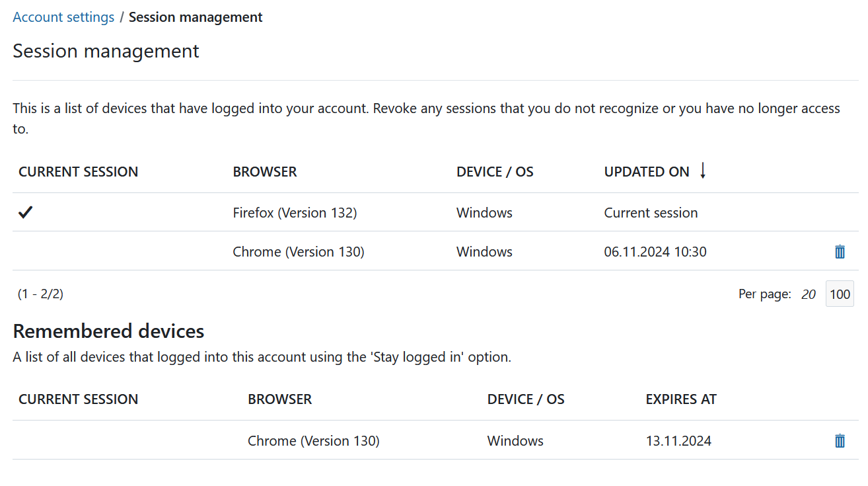Click the Remembered devices section heading
Image resolution: width=868 pixels, height=486 pixels.
[108, 331]
